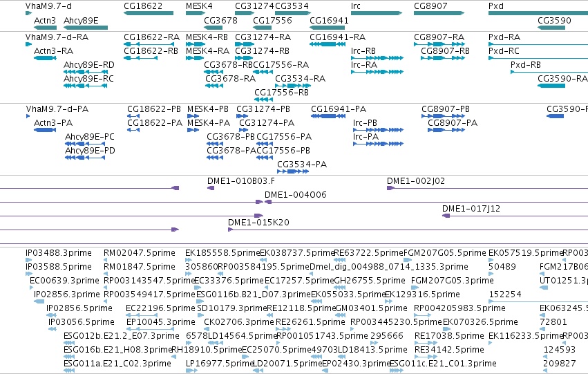The height and width of the screenshot is (374, 588).
Task: Click the CG8907 gene label
Action: pyautogui.click(x=430, y=6)
